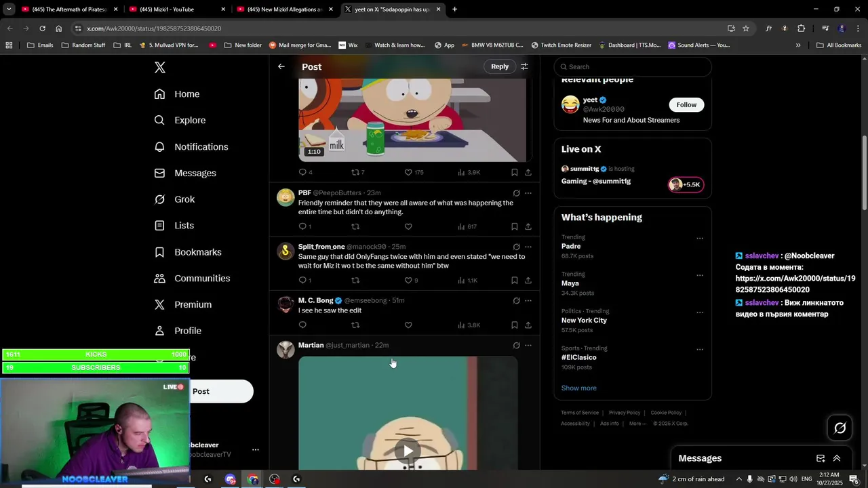The width and height of the screenshot is (868, 488).
Task: Open the #ElClasico trending topic
Action: 633,357
